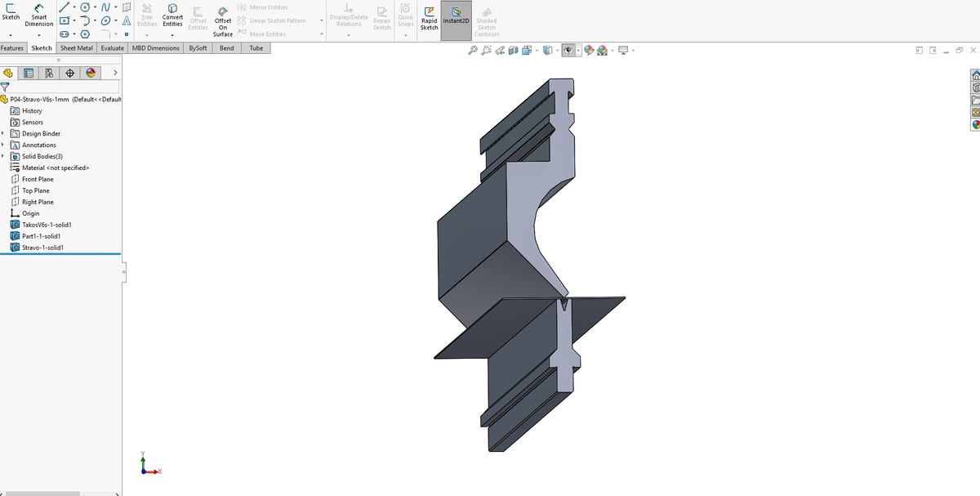Open the Trim Entities dropdown arrow
This screenshot has width=980, height=496.
coord(147,35)
